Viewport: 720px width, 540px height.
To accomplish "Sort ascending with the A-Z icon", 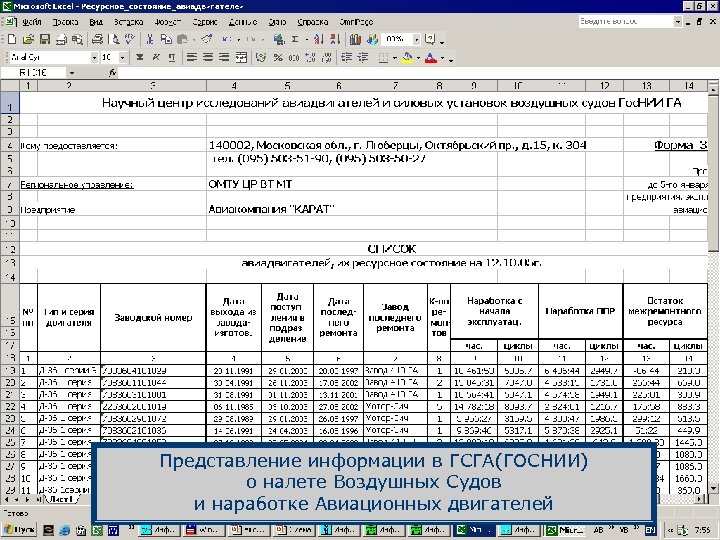I will pos(318,39).
